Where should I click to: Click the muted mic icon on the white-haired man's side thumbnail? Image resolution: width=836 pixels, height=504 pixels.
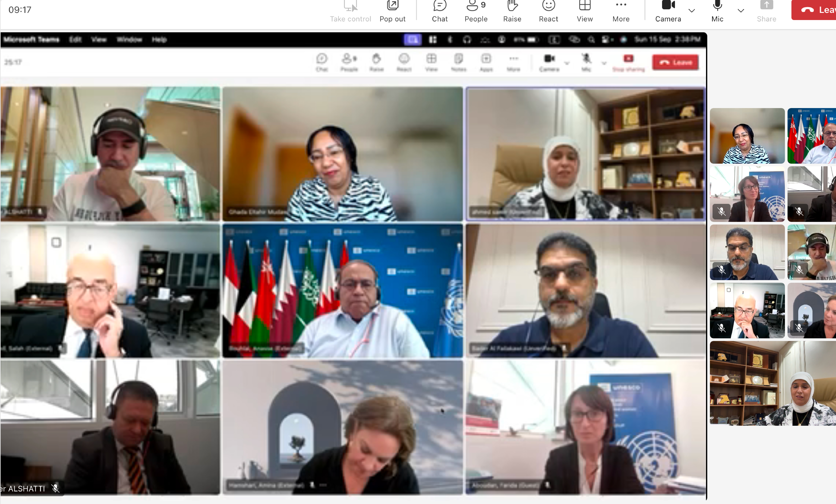721,328
